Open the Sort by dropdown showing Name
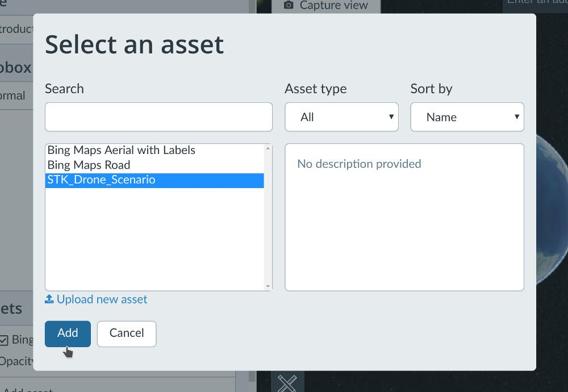 point(466,116)
